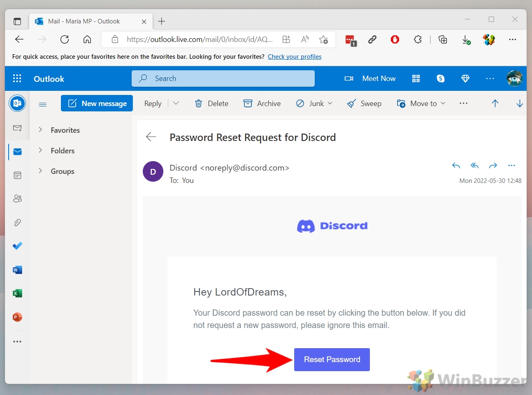Image resolution: width=532 pixels, height=395 pixels.
Task: Click the Reply button in toolbar
Action: 153,104
